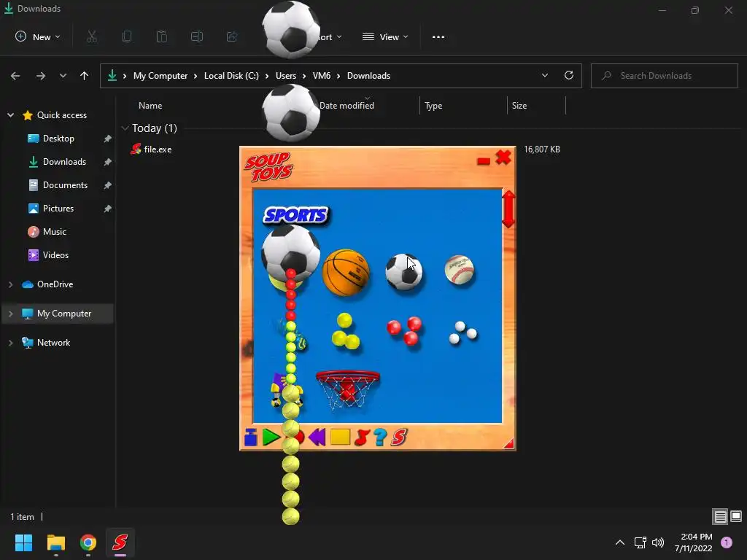Open the New dropdown in Explorer

(38, 36)
